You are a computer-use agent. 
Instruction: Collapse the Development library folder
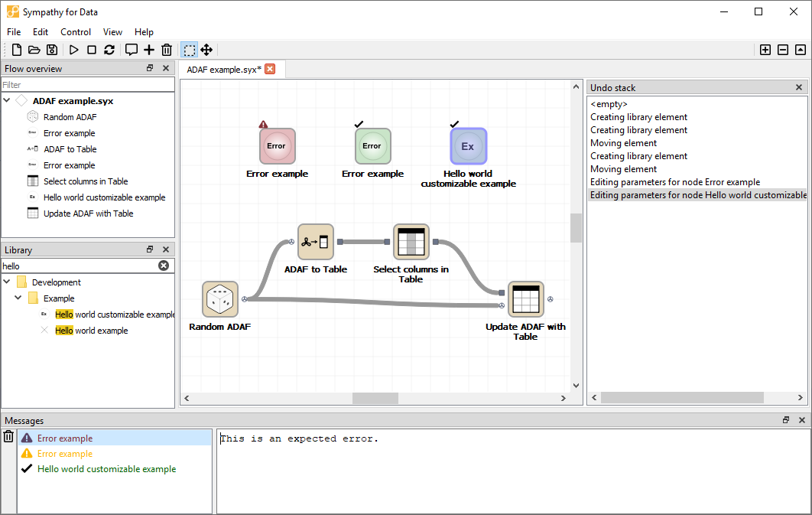[8, 282]
